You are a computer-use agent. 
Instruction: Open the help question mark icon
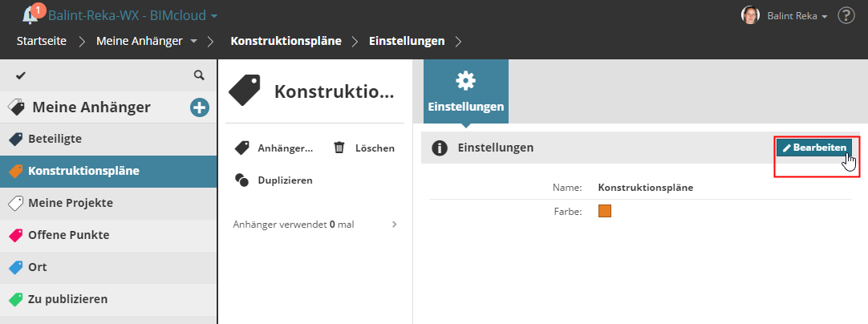click(x=846, y=15)
